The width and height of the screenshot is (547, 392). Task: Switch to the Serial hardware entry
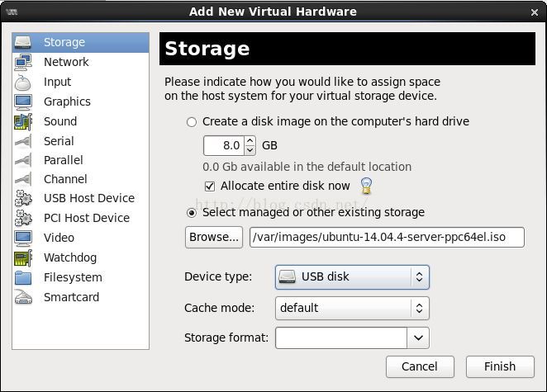pyautogui.click(x=59, y=141)
